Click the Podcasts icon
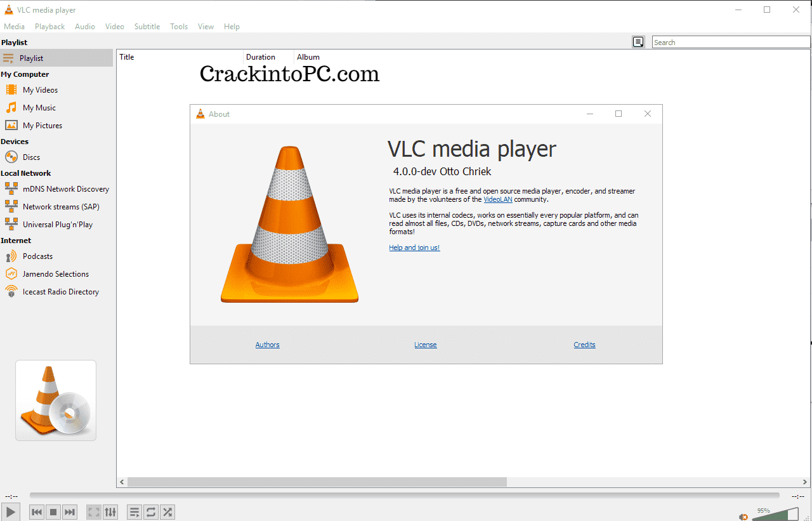The width and height of the screenshot is (812, 521). point(11,256)
